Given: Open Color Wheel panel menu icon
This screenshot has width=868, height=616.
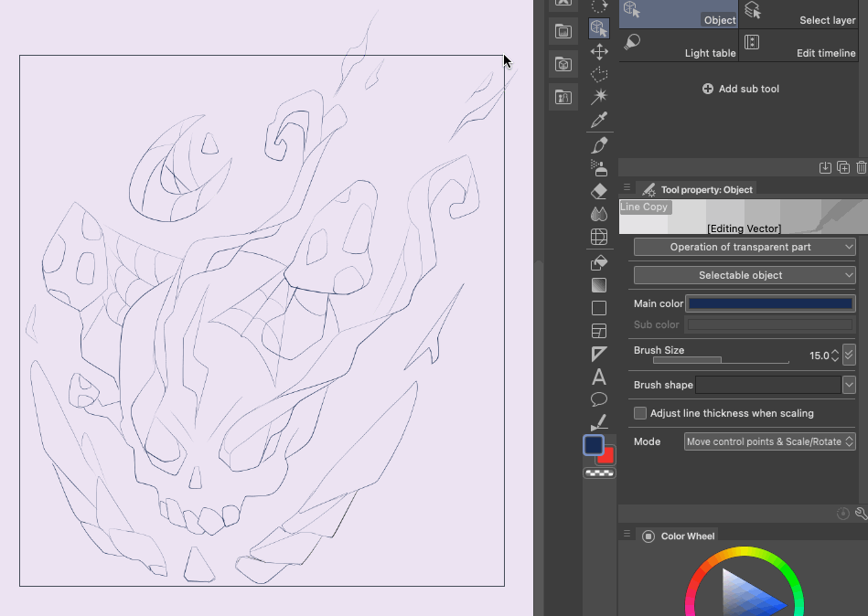Looking at the screenshot, I should [627, 534].
